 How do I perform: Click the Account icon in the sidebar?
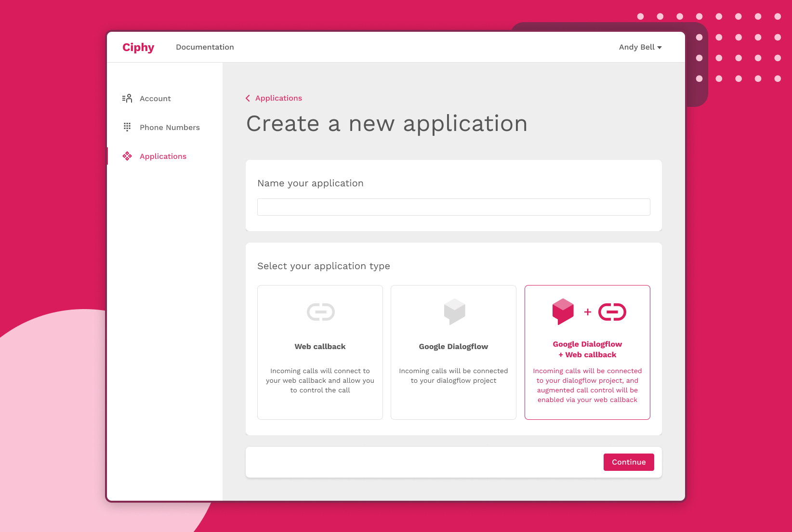pyautogui.click(x=127, y=98)
